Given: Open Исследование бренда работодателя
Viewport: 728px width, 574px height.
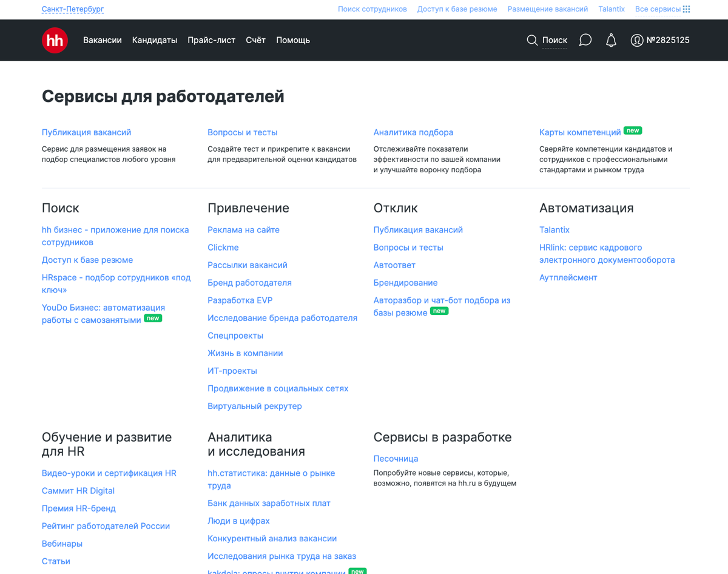Looking at the screenshot, I should coord(282,318).
